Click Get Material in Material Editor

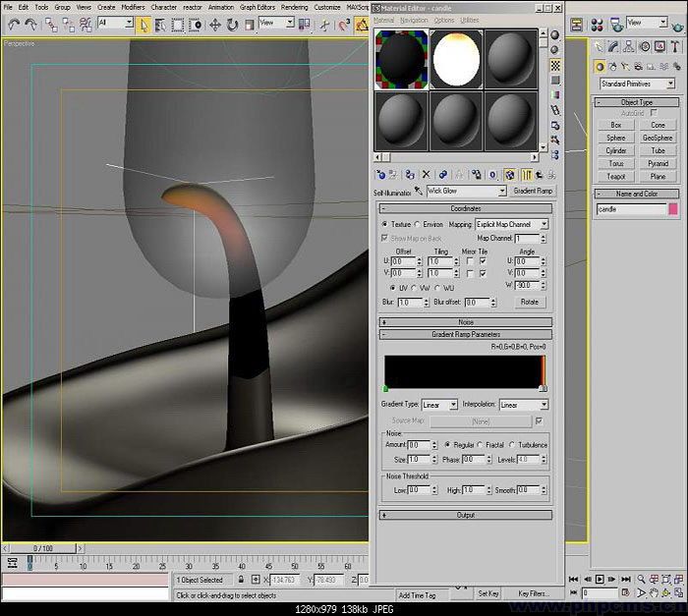(x=380, y=175)
